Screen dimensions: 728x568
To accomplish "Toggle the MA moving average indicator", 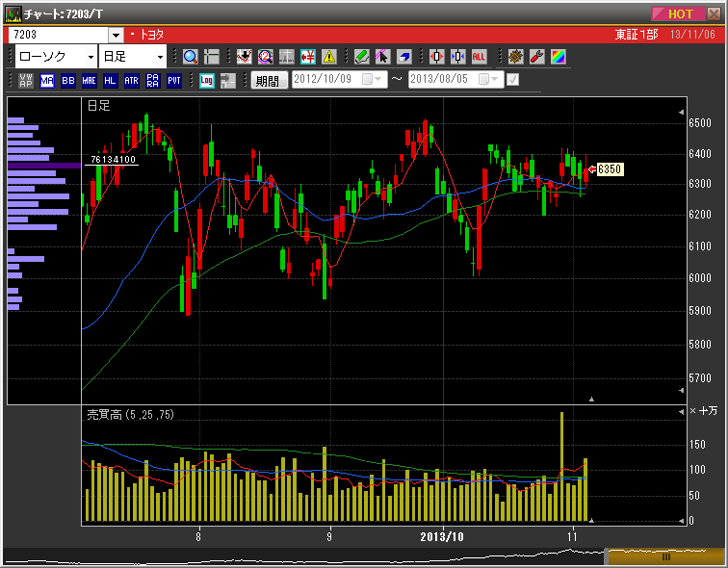I will (x=46, y=81).
